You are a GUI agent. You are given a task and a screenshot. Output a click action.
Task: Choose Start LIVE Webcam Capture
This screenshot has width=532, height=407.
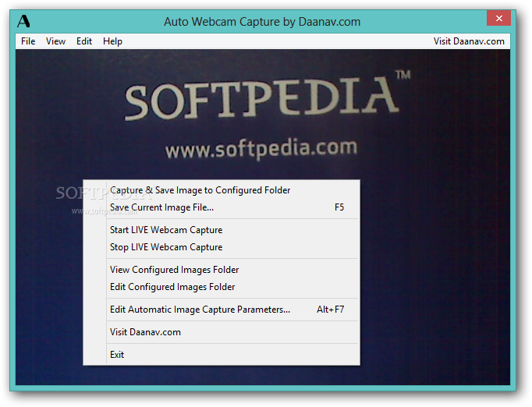(x=222, y=230)
